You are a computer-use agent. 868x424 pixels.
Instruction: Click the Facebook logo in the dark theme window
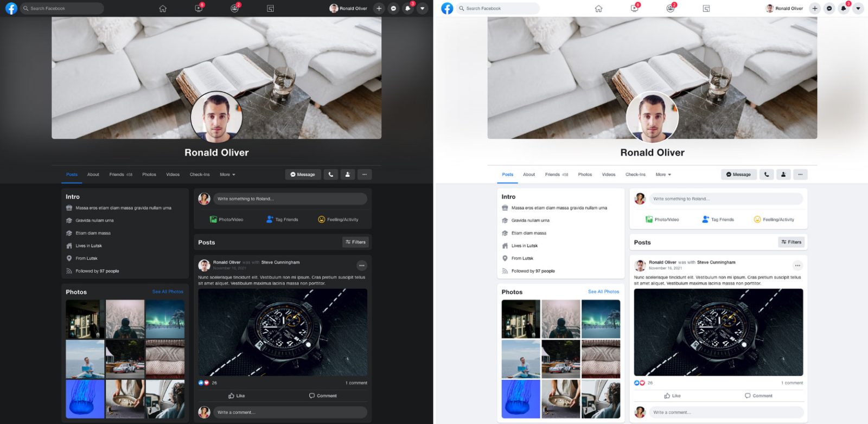coord(11,8)
